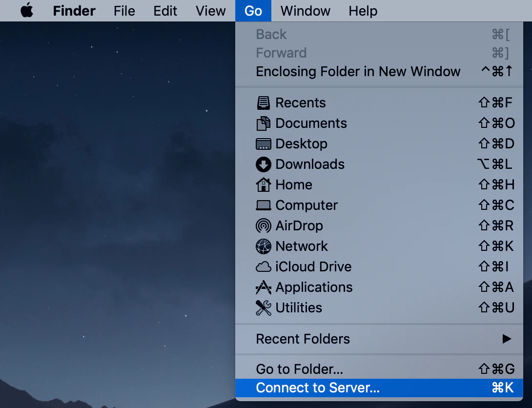The image size is (532, 408).
Task: Choose Go to Folder… entry
Action: point(379,369)
